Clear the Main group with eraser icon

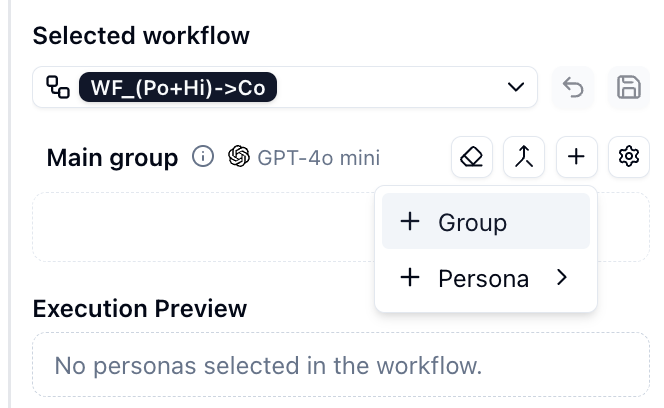[x=472, y=157]
